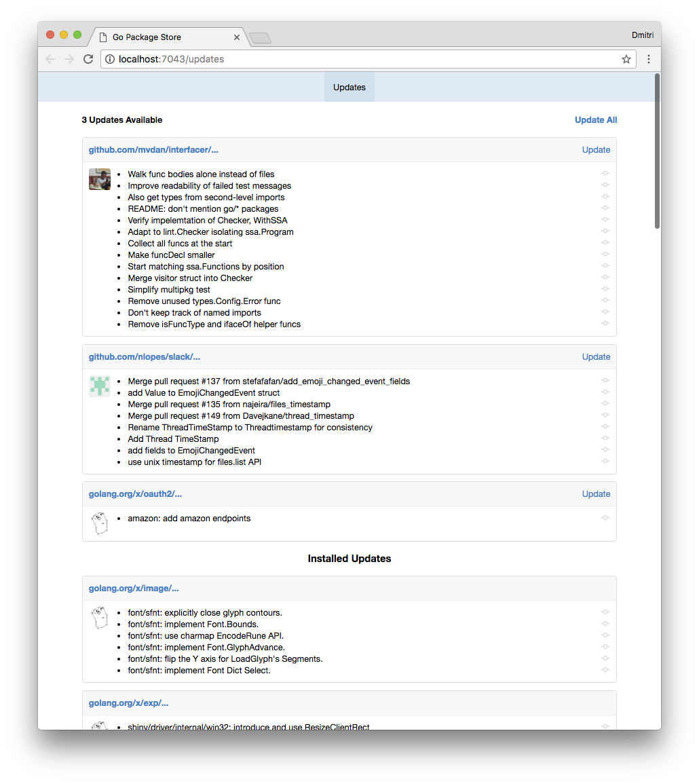Click the gopher avatar for golang.org/x/oauth2

(100, 523)
